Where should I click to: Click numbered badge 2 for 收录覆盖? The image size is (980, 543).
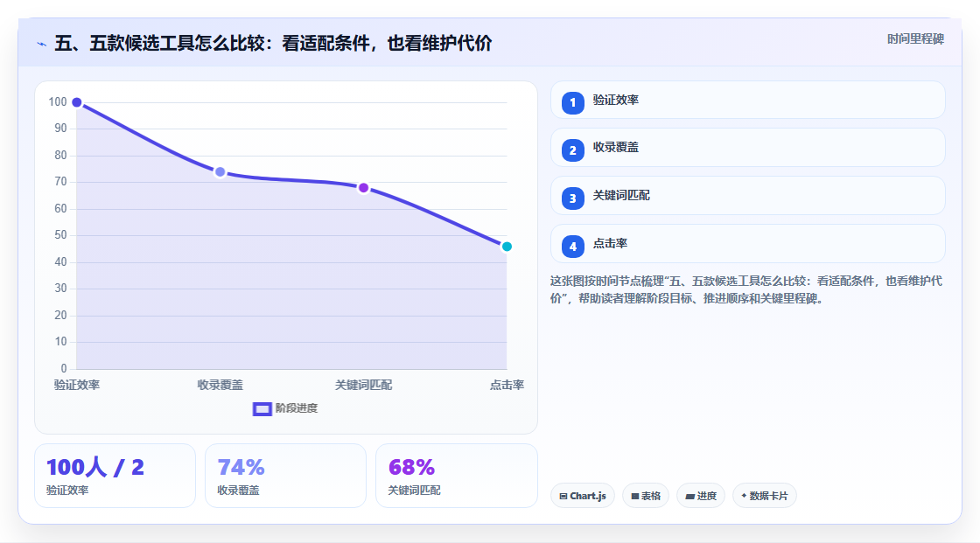coord(572,150)
